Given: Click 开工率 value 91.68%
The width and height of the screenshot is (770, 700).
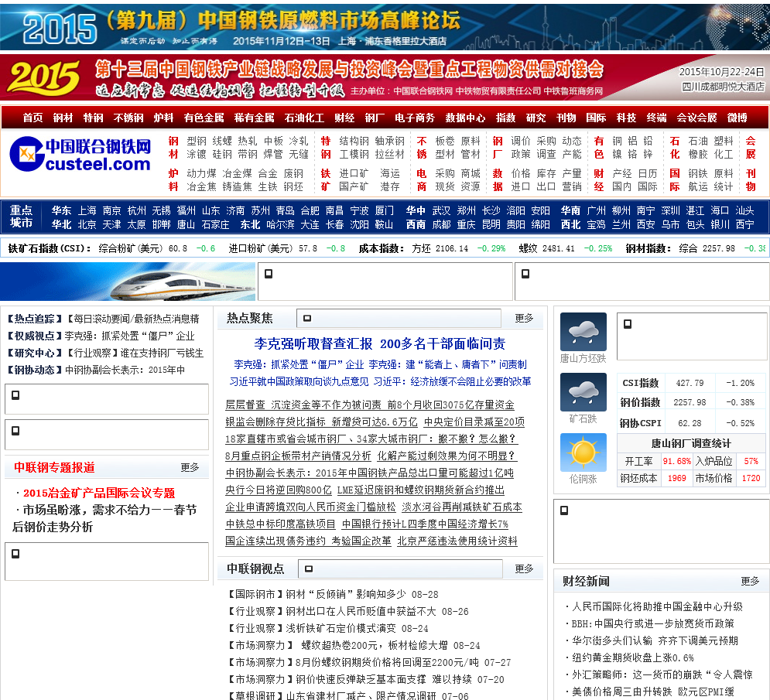Looking at the screenshot, I should tap(676, 462).
